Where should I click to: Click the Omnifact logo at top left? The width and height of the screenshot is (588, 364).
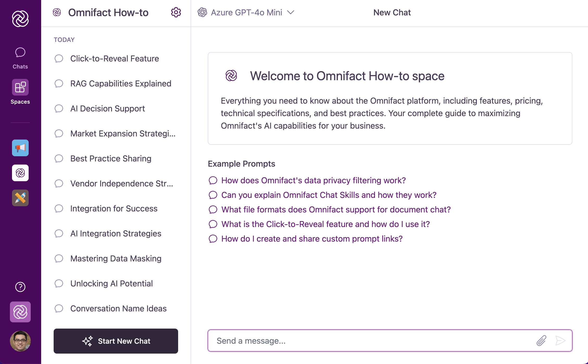click(20, 19)
